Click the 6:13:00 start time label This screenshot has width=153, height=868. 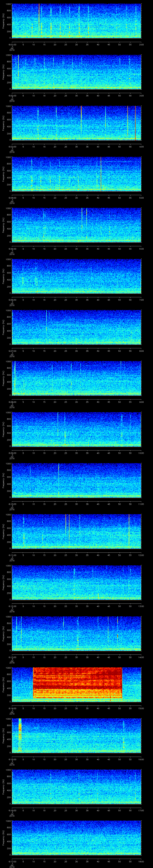click(x=12, y=657)
